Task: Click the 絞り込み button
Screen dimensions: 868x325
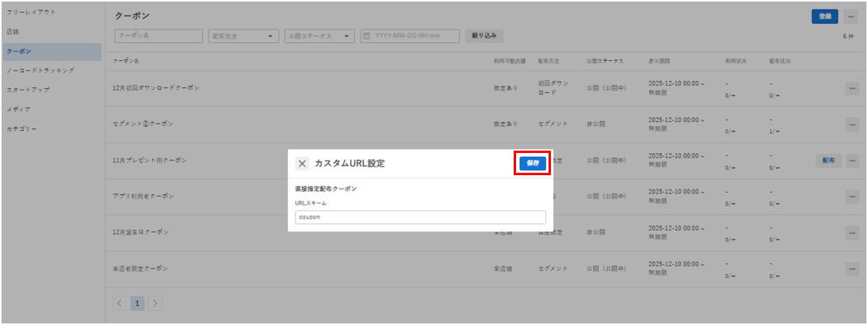Action: 484,36
